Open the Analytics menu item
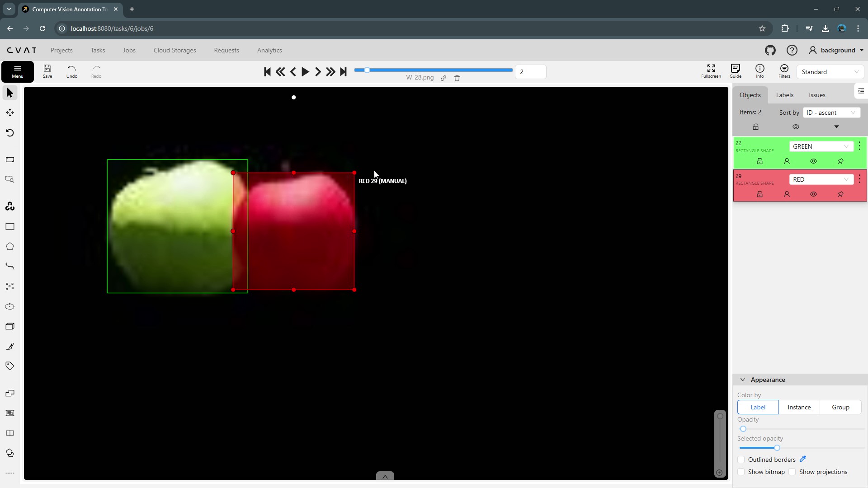Screen dimensions: 868x488 (269, 50)
